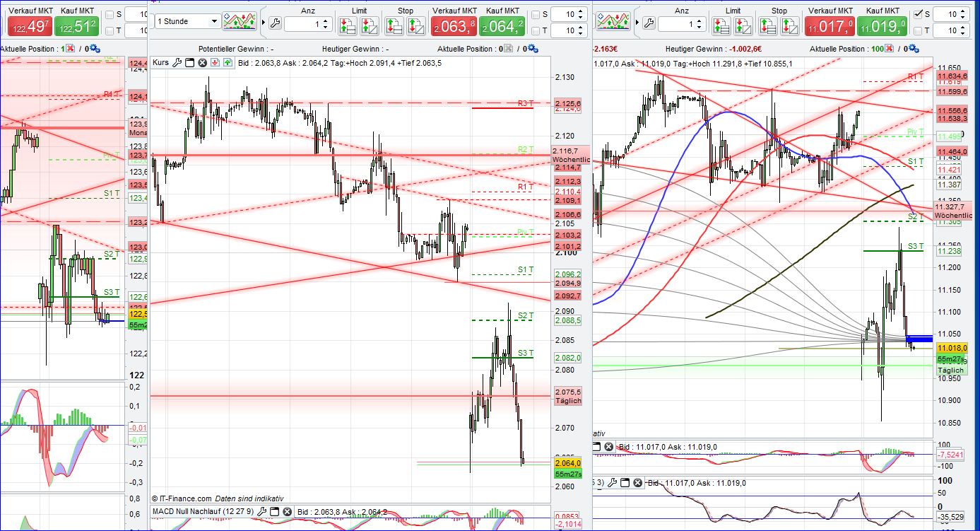Open MACD Null Nachlauf settings wrench

click(261, 510)
